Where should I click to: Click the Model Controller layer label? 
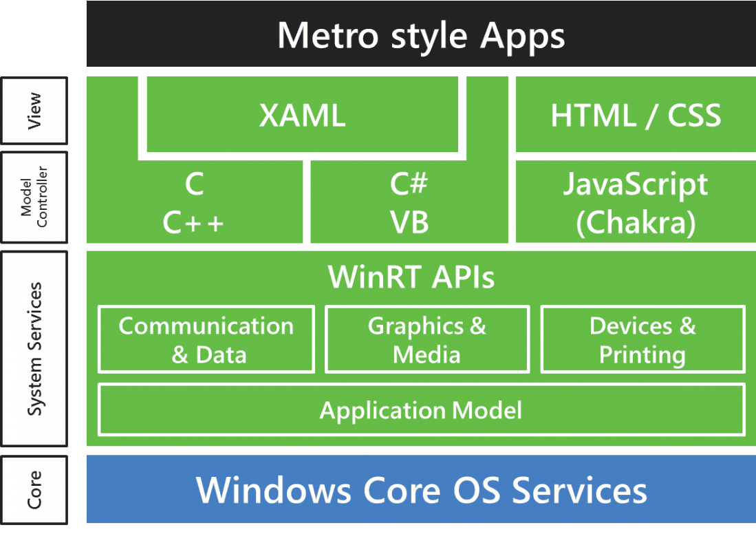(x=34, y=197)
